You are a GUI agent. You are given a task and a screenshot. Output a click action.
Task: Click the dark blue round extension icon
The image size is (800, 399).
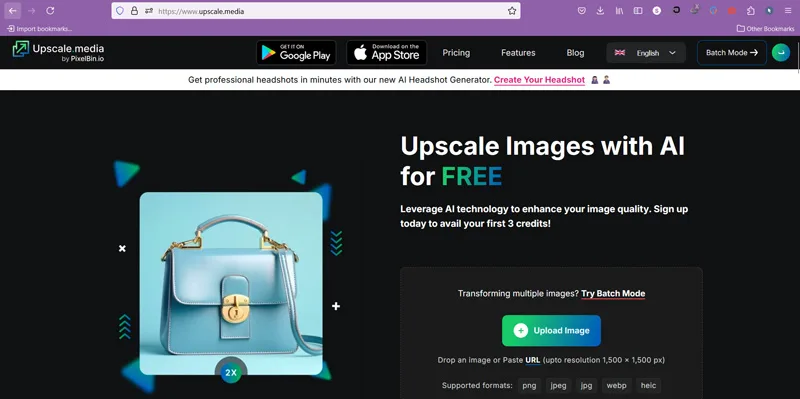coord(769,11)
